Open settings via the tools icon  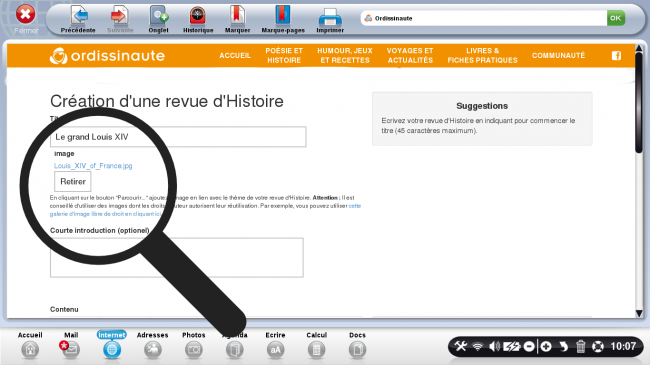pyautogui.click(x=461, y=346)
